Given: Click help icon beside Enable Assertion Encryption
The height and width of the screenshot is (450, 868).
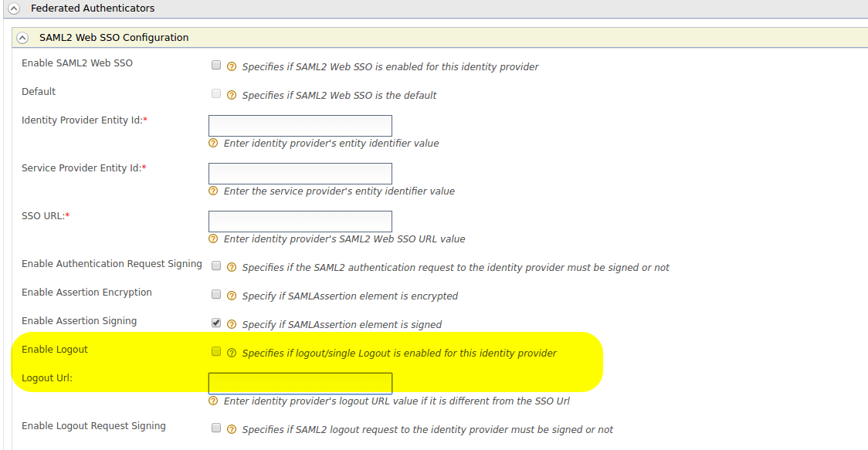Looking at the screenshot, I should pyautogui.click(x=232, y=296).
